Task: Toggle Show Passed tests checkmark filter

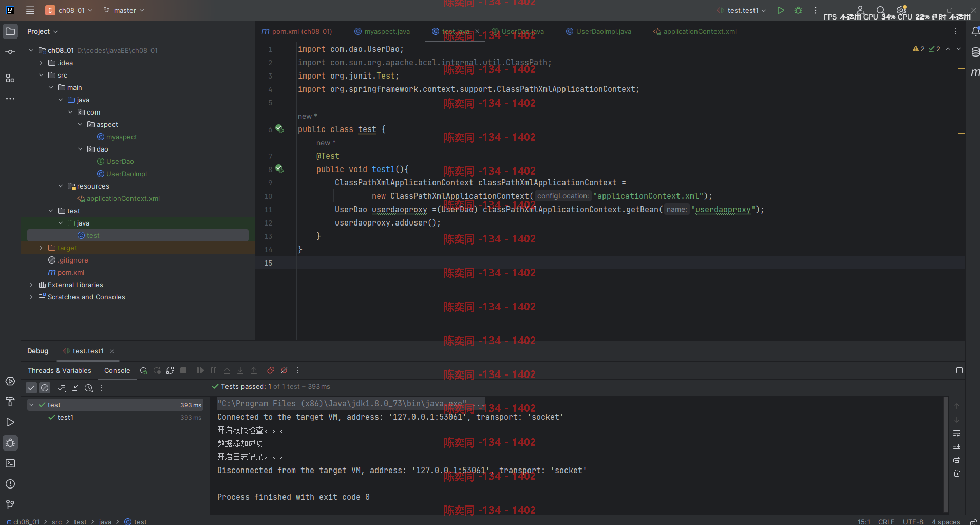Action: tap(31, 388)
